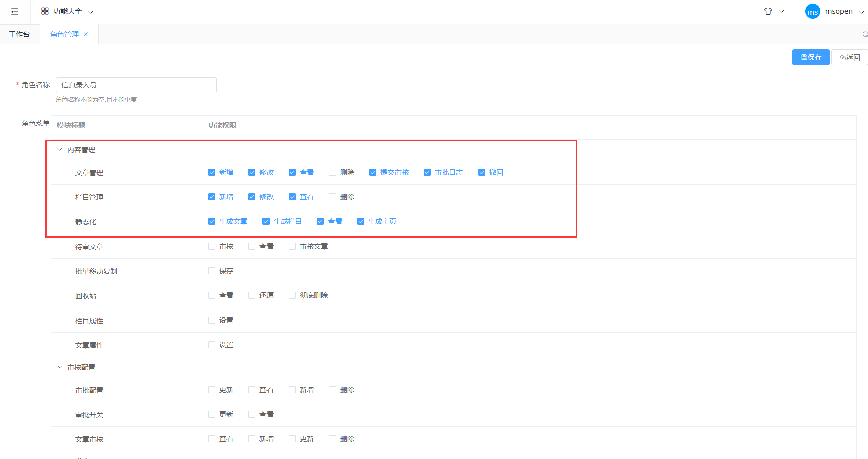Enable 删除 permission for 文章管理
Screen dimensions: 868x459
coord(332,172)
